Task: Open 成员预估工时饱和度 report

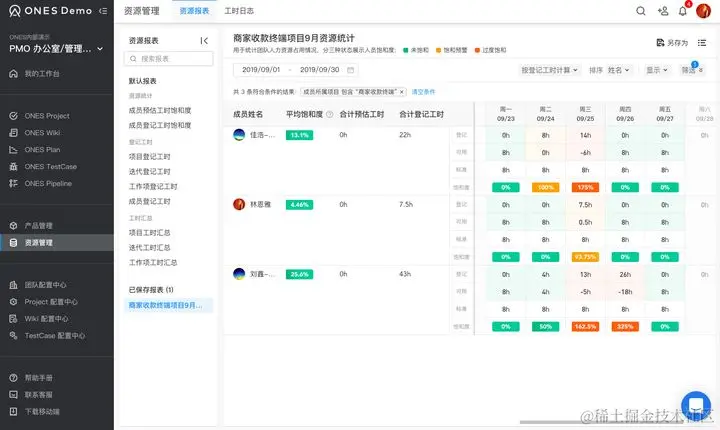Action: pos(160,111)
